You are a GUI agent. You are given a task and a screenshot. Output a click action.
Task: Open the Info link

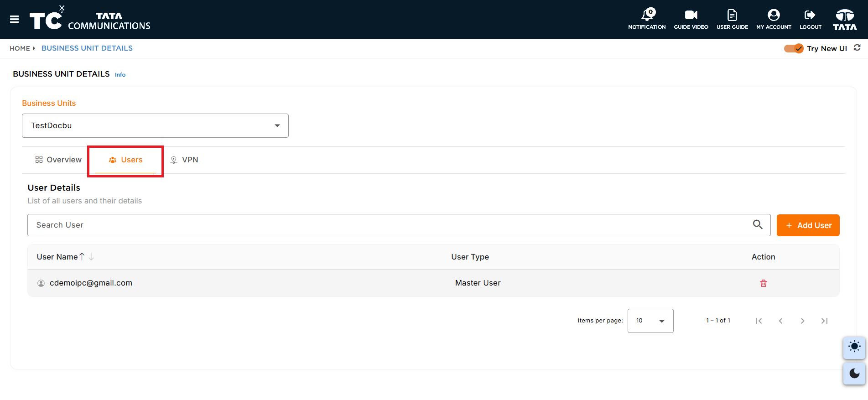click(x=120, y=75)
